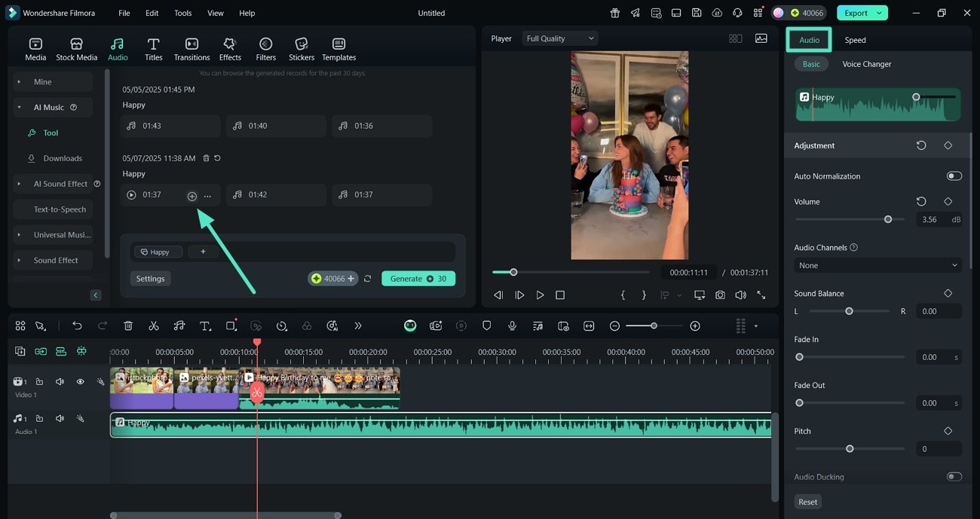Open the Audio Channels dropdown
Viewport: 980px width, 519px height.
click(877, 265)
